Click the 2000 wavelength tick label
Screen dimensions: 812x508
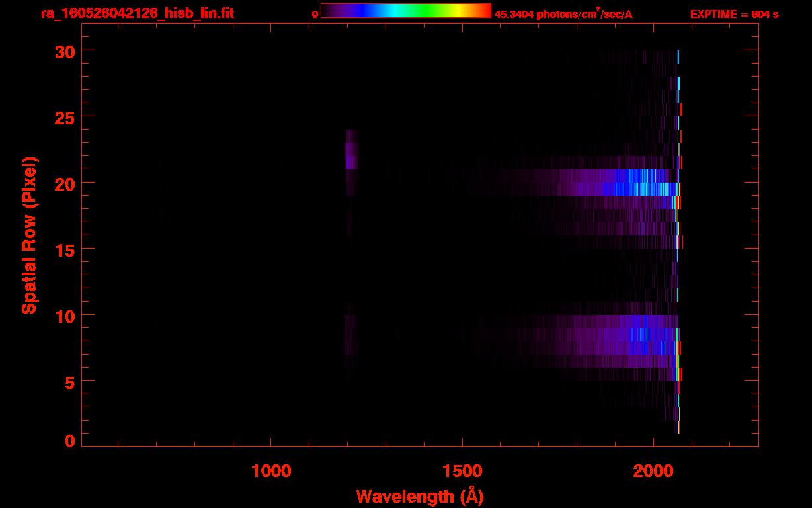coord(653,471)
